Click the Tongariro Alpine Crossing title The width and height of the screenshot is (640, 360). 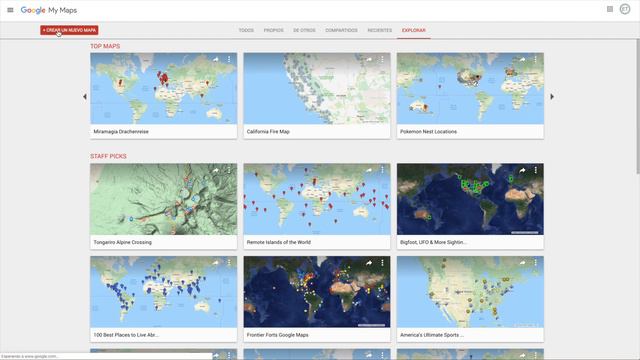coord(122,242)
